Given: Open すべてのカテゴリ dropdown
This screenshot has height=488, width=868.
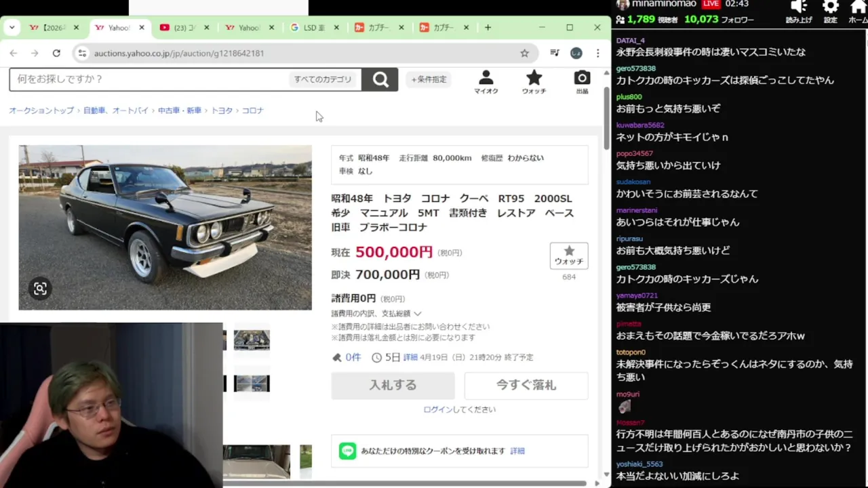Looking at the screenshot, I should pyautogui.click(x=323, y=79).
